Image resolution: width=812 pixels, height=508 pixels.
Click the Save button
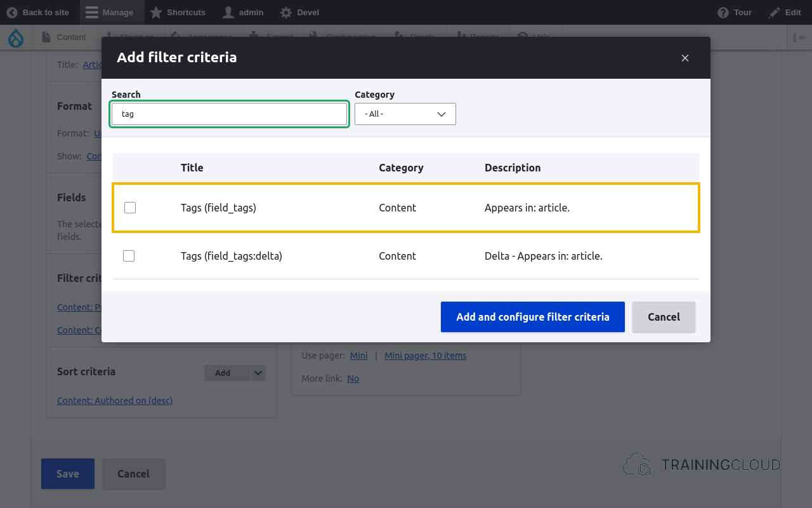(68, 474)
